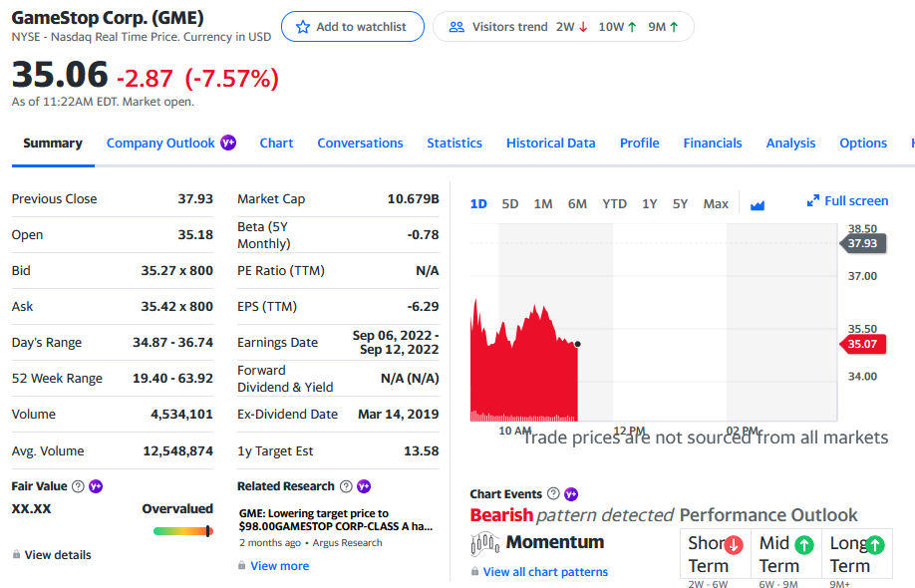
Task: Click the Short Term outlook cell
Action: pos(716,554)
